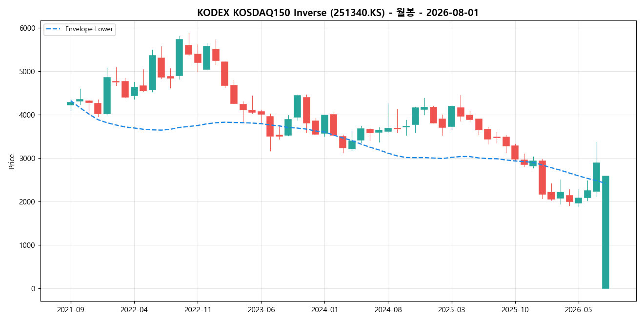The width and height of the screenshot is (644, 322).
Task: Click the Price axis label
Action: (x=12, y=161)
